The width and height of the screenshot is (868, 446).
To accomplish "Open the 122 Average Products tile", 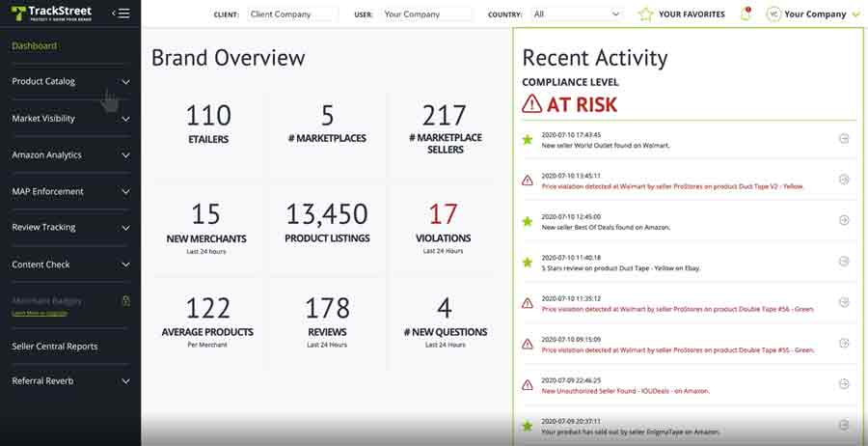I will coord(207,323).
